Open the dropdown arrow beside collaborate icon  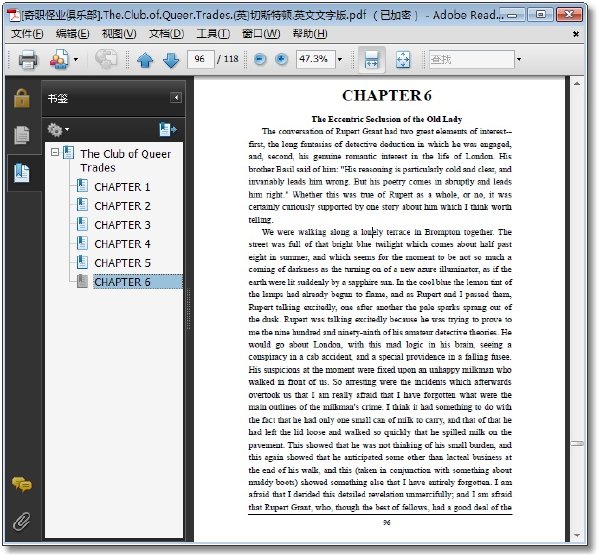pyautogui.click(x=76, y=59)
